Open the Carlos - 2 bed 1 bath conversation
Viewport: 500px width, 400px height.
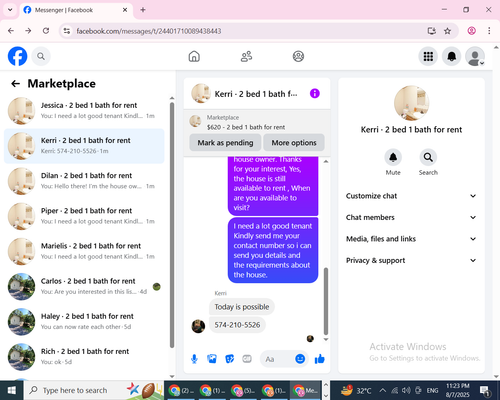[84, 287]
